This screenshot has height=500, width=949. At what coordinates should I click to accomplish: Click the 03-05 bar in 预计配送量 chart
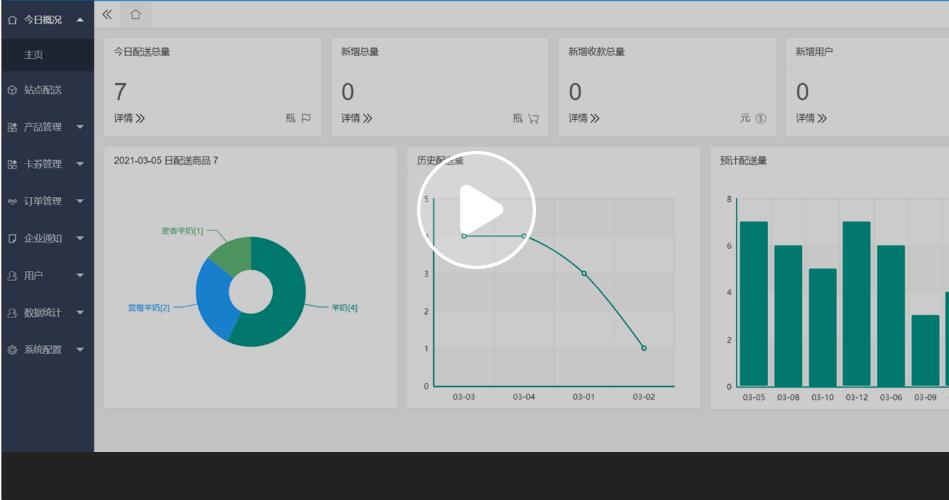(754, 303)
